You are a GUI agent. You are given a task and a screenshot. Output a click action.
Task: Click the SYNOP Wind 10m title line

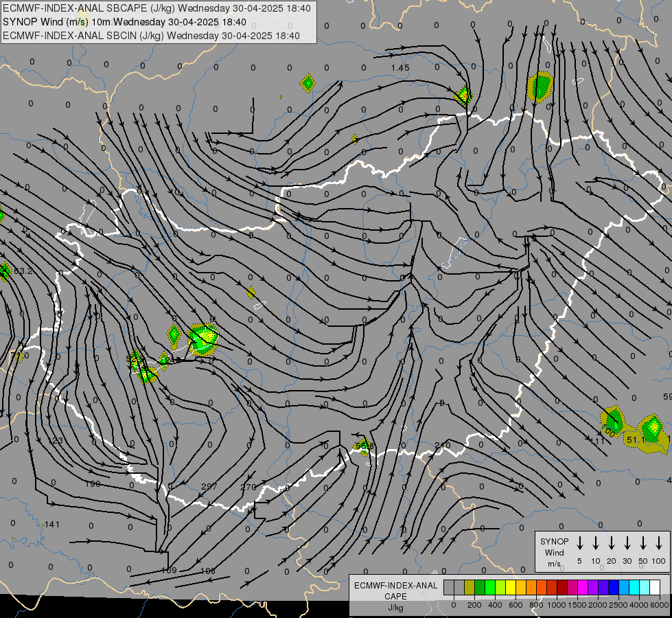point(124,22)
